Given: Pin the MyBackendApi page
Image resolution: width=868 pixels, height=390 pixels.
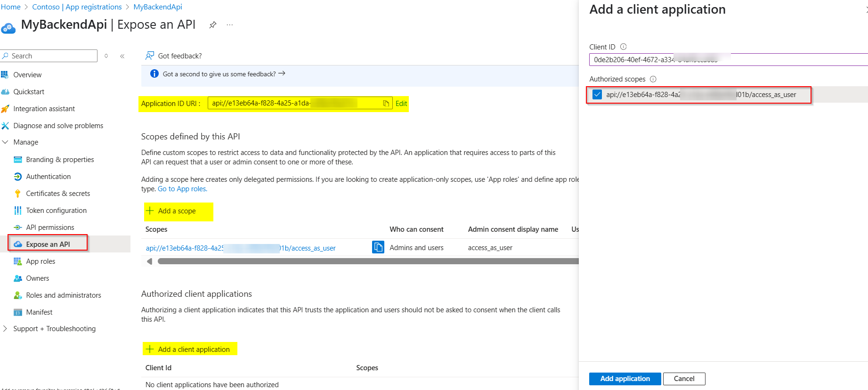Looking at the screenshot, I should [x=213, y=25].
